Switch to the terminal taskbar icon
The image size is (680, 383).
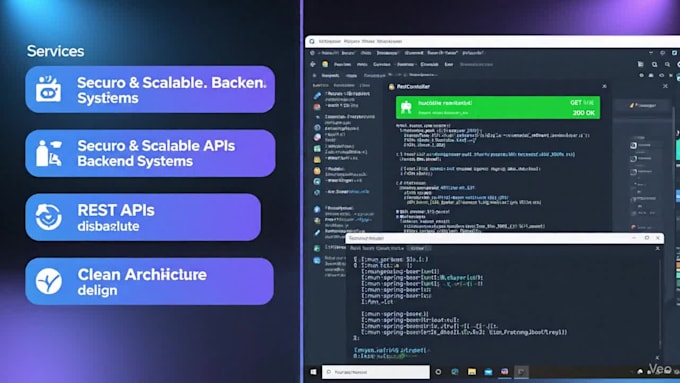click(521, 372)
